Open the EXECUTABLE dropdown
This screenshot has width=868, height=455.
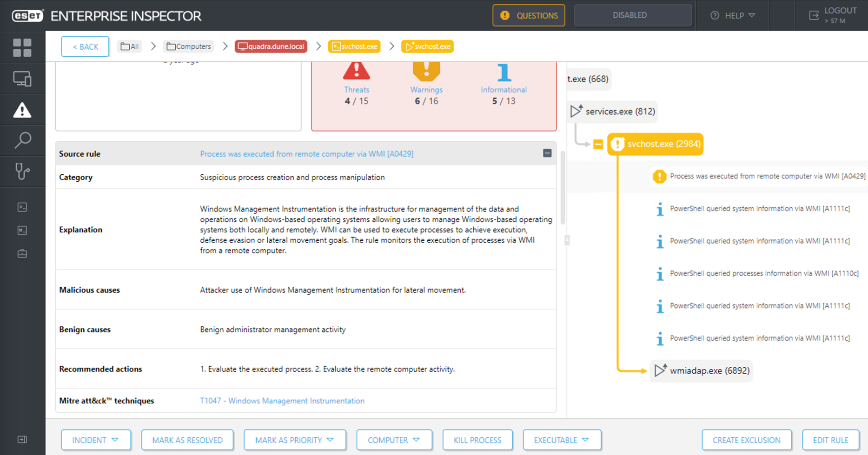[x=562, y=440]
